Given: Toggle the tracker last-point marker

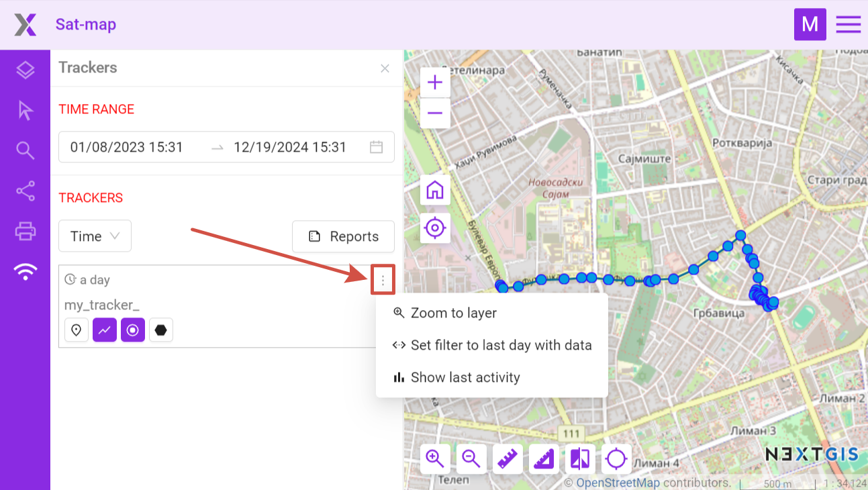Looking at the screenshot, I should [77, 330].
